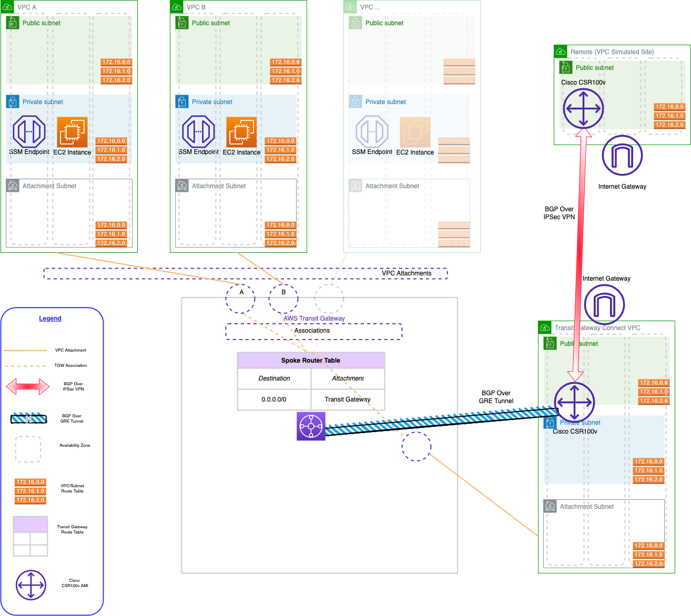Screen dimensions: 691x616
Task: Click BGP Over IPSec VPN label near red arrow
Action: point(559,213)
